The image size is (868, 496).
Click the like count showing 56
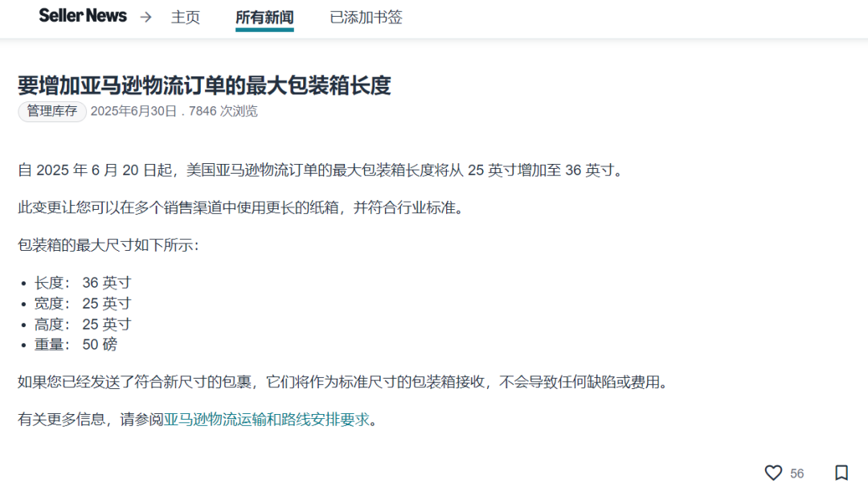coord(796,473)
